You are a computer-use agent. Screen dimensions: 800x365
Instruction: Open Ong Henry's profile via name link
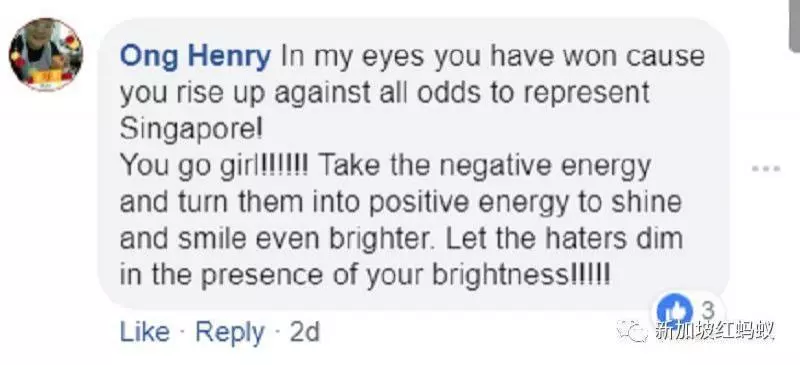(x=195, y=57)
